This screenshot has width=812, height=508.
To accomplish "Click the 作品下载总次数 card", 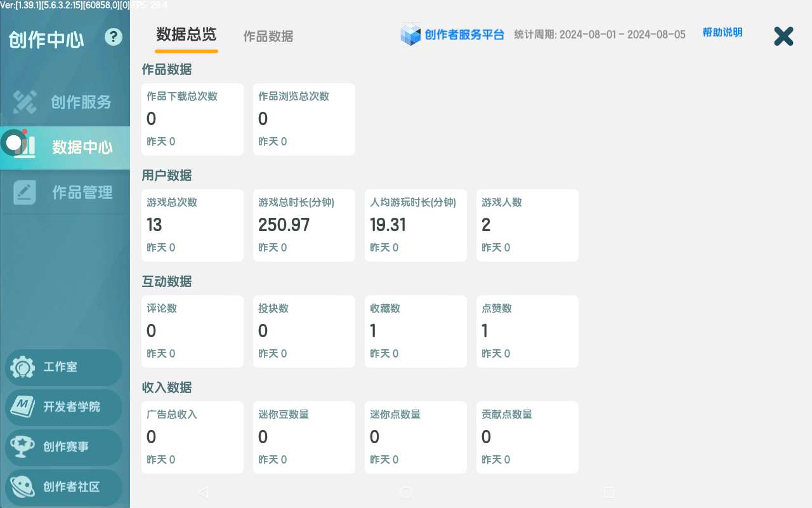I will click(x=192, y=119).
